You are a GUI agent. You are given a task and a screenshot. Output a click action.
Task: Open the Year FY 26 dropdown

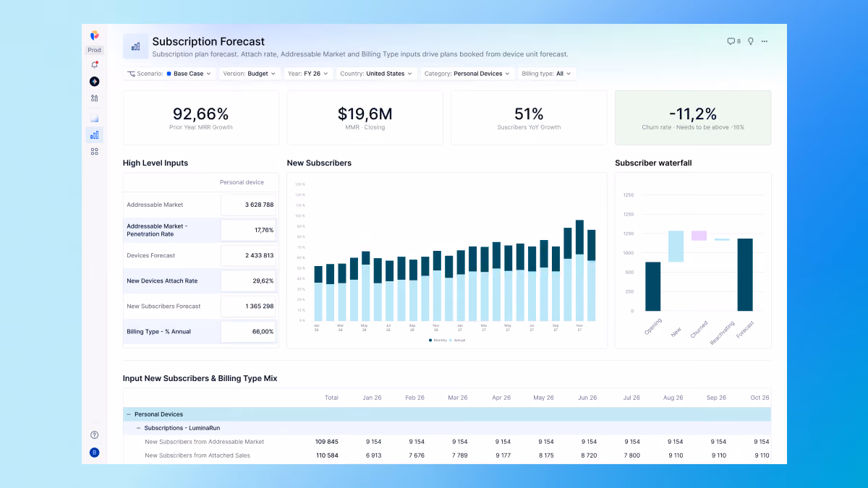(x=307, y=74)
